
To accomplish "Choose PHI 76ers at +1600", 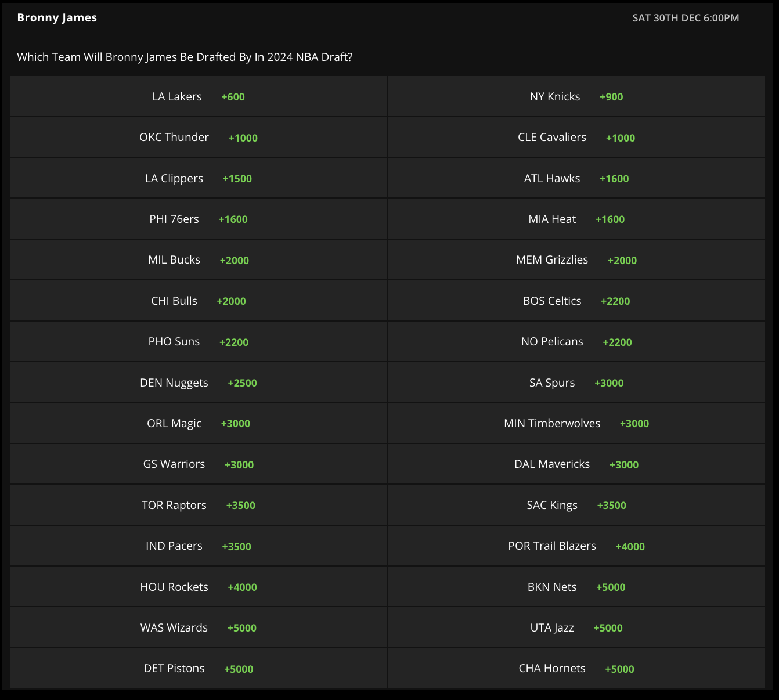I will tap(199, 219).
